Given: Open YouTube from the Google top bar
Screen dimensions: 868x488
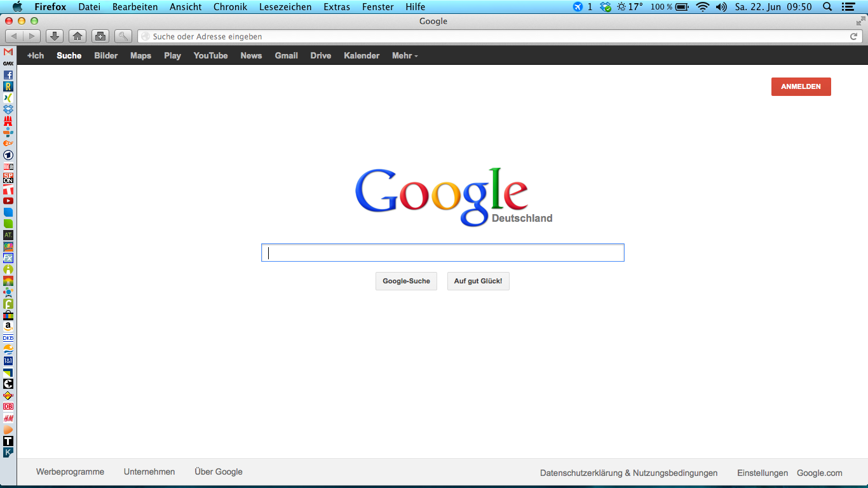Looking at the screenshot, I should click(x=211, y=56).
